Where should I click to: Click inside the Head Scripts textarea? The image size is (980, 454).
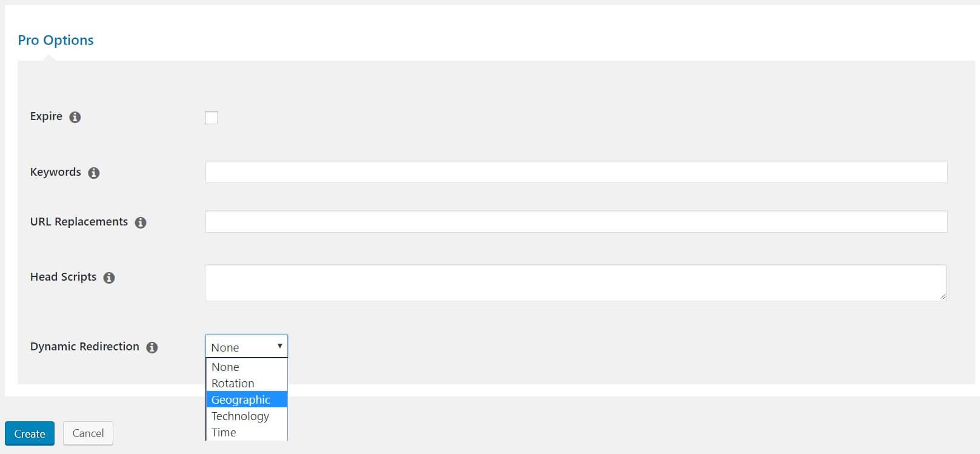coord(576,282)
